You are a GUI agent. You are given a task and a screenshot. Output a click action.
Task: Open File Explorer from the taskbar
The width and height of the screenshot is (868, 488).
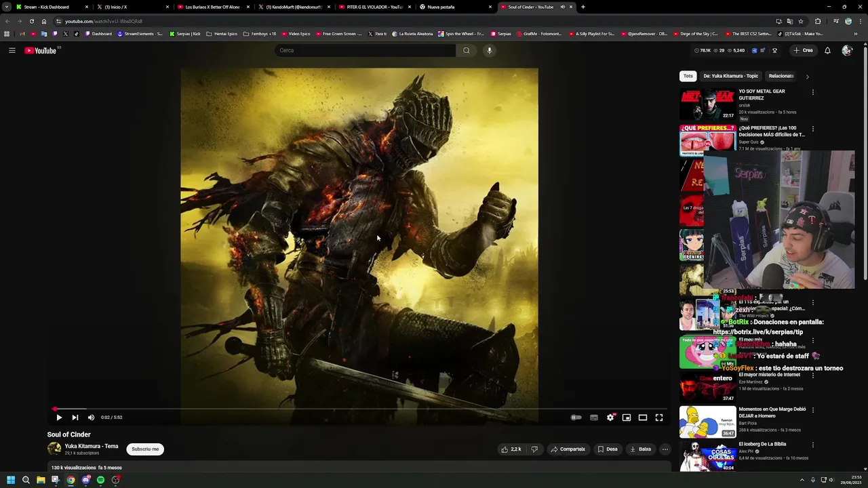click(x=41, y=480)
